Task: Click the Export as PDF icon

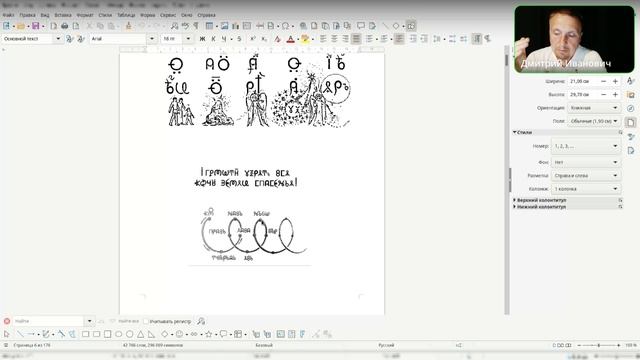Action: pos(53,26)
